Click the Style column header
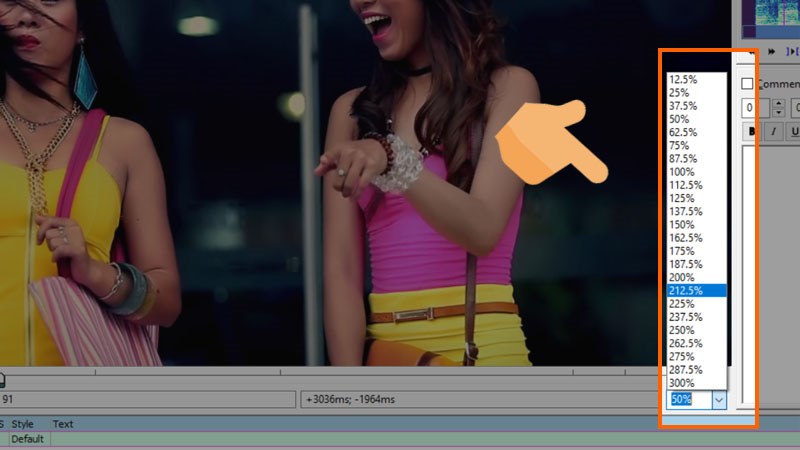The height and width of the screenshot is (450, 800). pyautogui.click(x=22, y=424)
